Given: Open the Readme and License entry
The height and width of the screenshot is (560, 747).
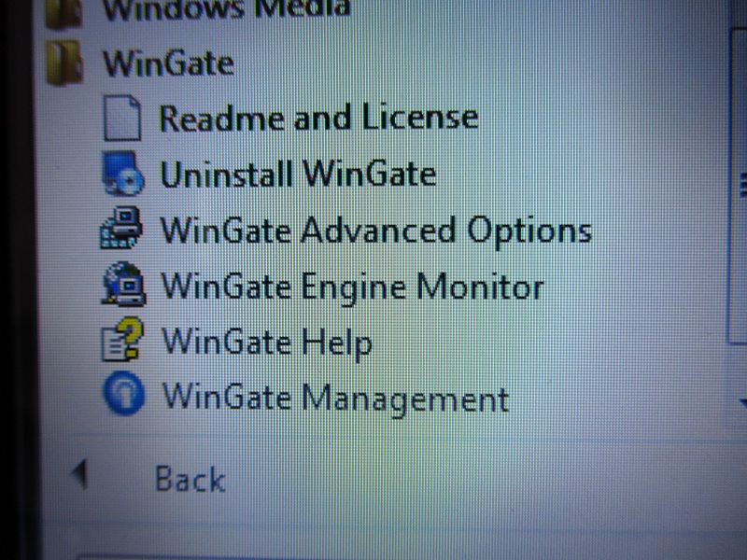Looking at the screenshot, I should [318, 118].
